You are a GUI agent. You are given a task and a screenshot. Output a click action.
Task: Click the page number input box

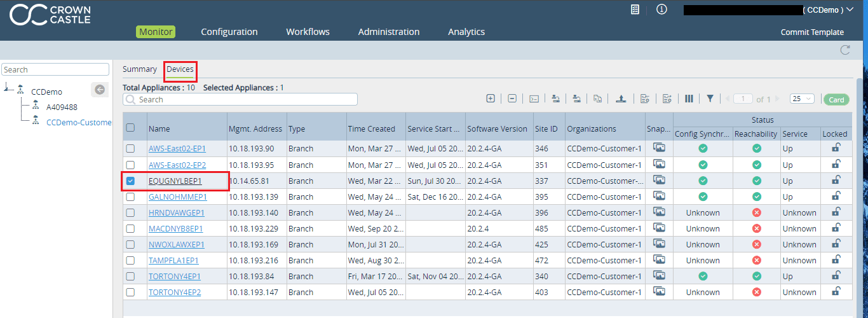pyautogui.click(x=743, y=99)
